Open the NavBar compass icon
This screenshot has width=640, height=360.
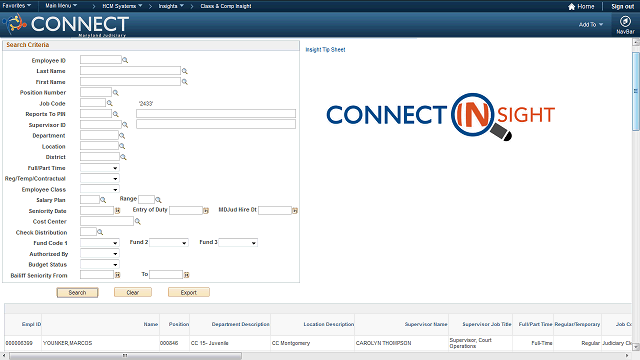625,21
